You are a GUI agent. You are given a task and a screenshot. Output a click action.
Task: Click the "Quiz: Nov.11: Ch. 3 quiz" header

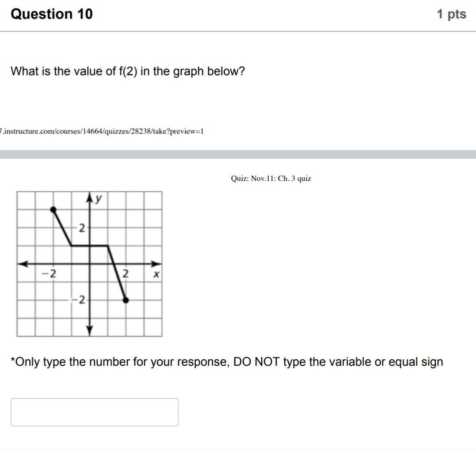(271, 178)
